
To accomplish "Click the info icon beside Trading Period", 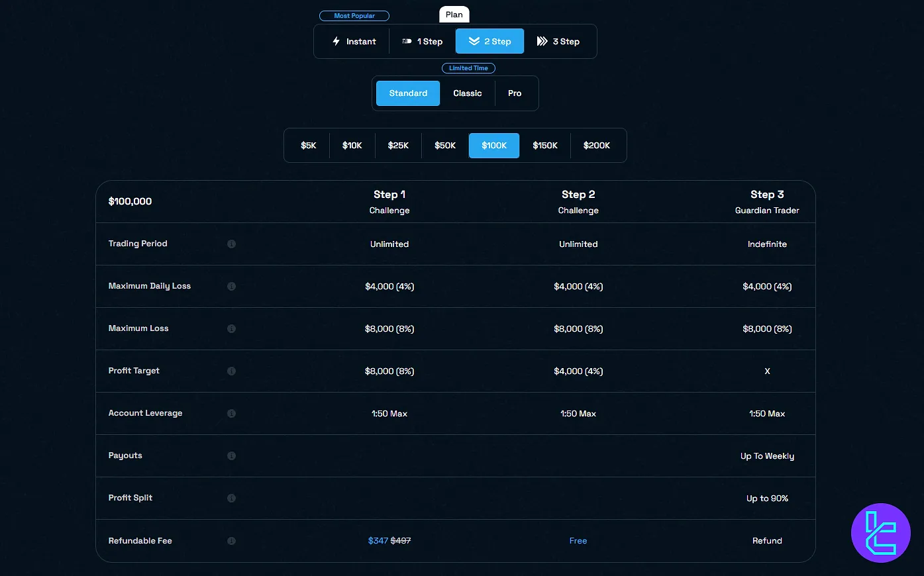I will (x=231, y=244).
